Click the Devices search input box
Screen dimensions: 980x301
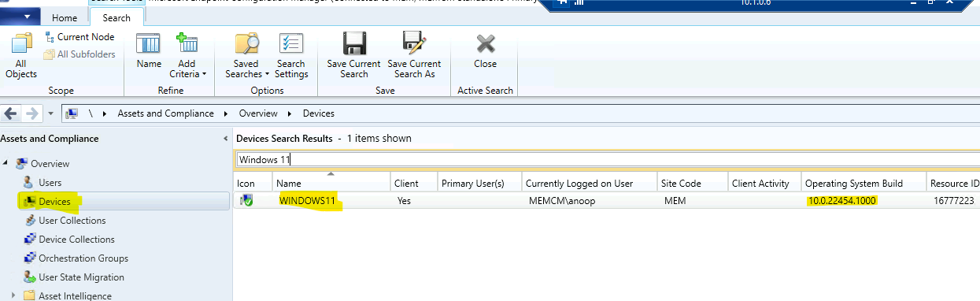(x=608, y=159)
